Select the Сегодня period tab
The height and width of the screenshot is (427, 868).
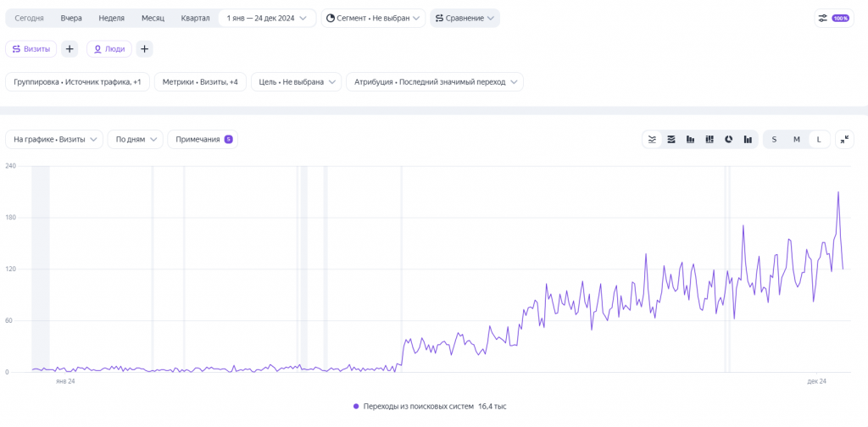(30, 19)
